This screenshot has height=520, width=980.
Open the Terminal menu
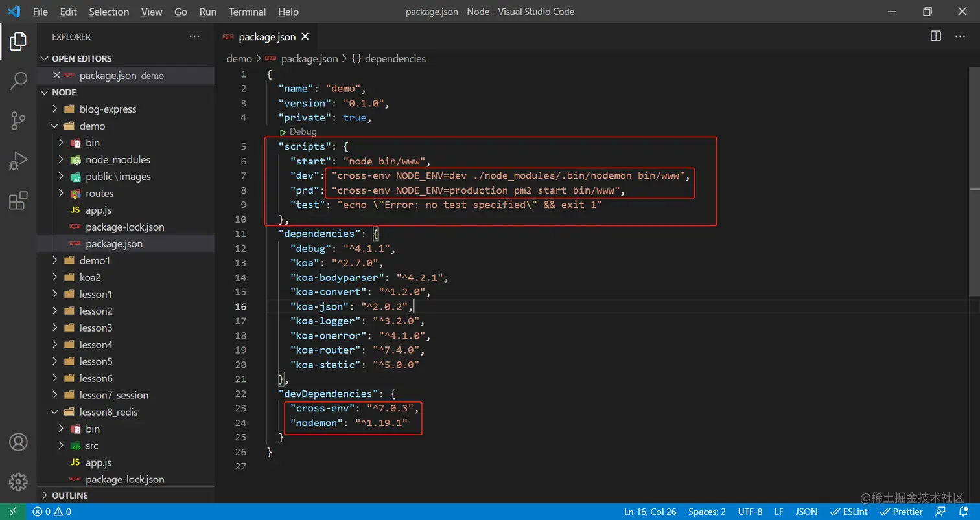click(248, 12)
